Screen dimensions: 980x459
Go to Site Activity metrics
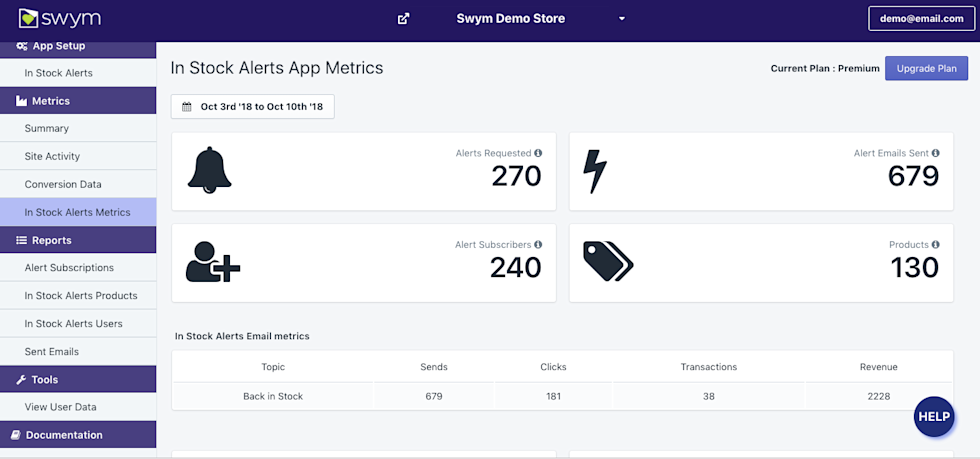[52, 156]
